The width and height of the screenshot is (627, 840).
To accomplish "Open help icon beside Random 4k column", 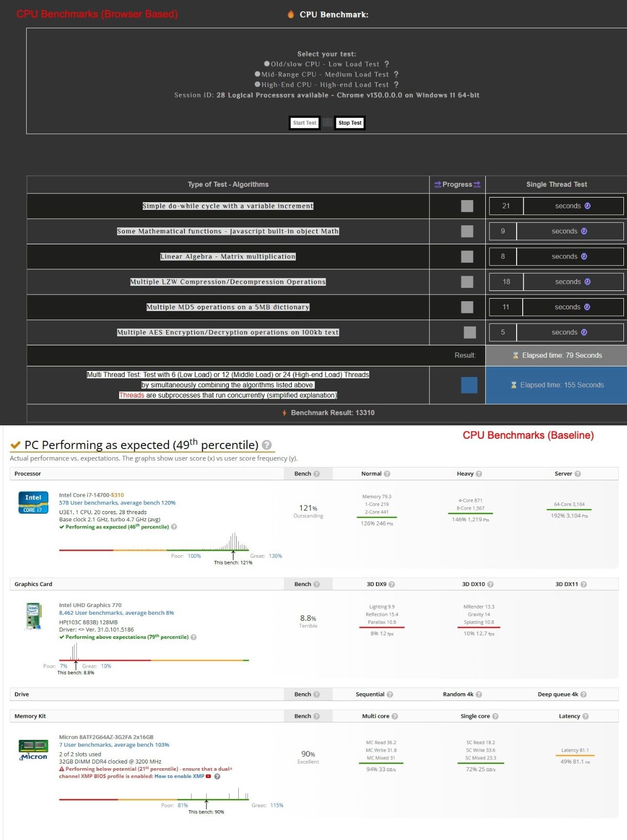I will (479, 694).
